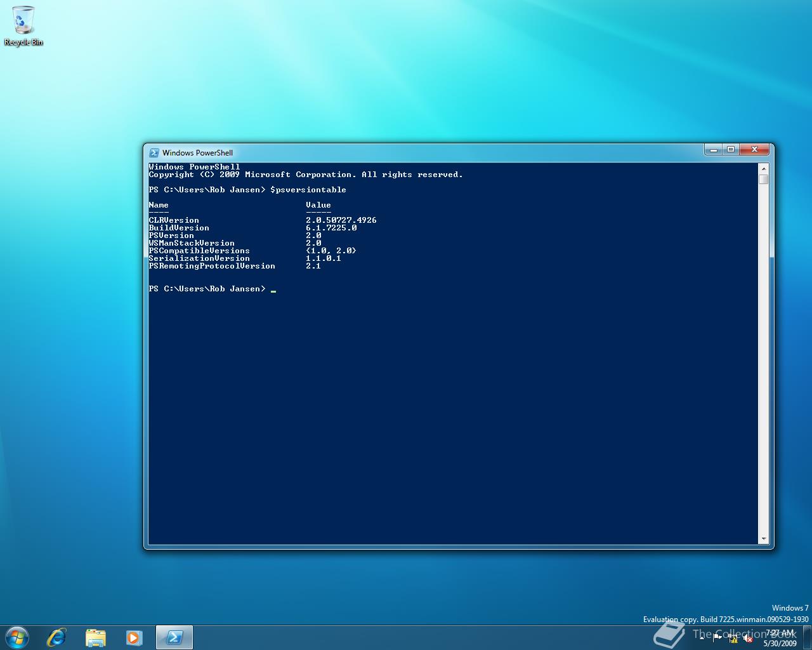812x650 pixels.
Task: Click the value 2.1
Action: [x=313, y=266]
